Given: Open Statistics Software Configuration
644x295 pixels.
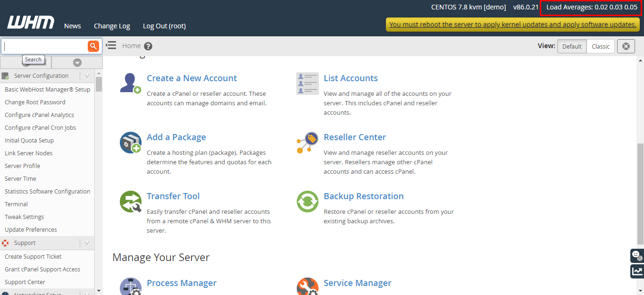Looking at the screenshot, I should [x=47, y=192].
